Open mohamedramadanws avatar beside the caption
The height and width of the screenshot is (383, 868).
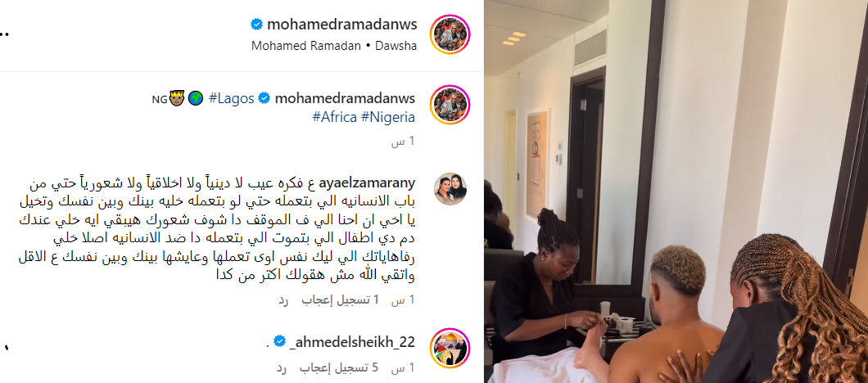pos(450,105)
